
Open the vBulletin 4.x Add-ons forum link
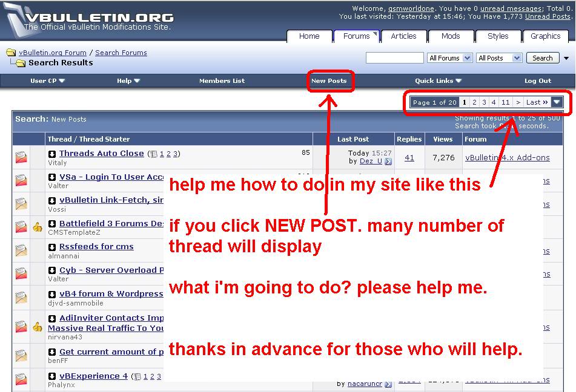508,158
